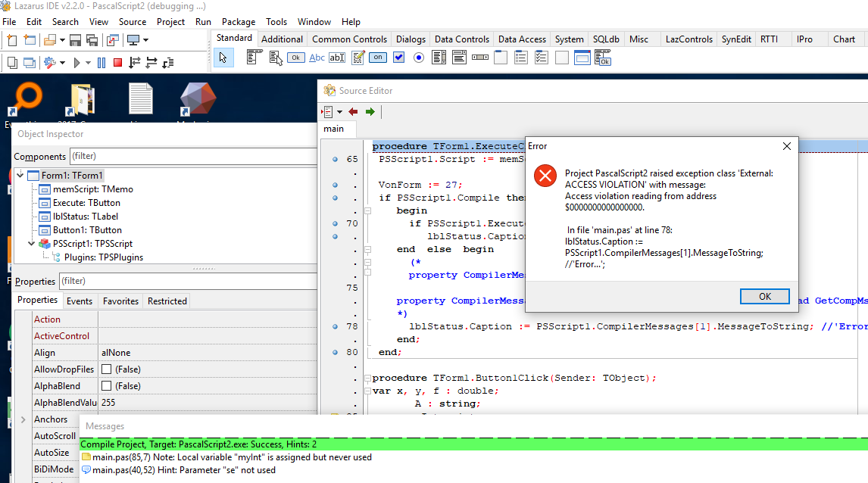Image resolution: width=868 pixels, height=483 pixels.
Task: Click the Step Over icon
Action: pyautogui.click(x=151, y=63)
